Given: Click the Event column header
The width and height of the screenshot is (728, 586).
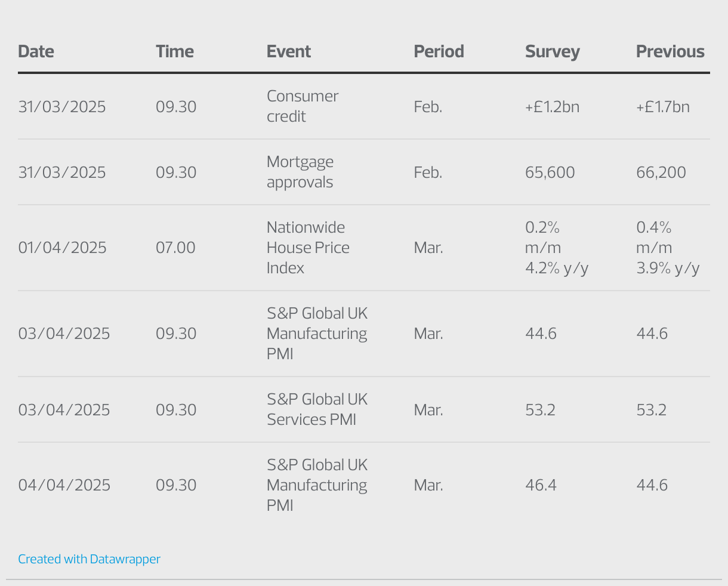Looking at the screenshot, I should click(x=289, y=51).
